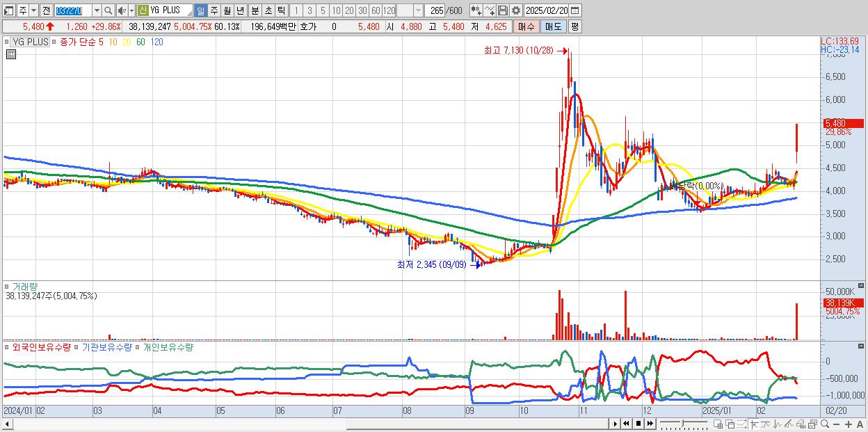The width and height of the screenshot is (868, 432).
Task: Save chart settings with floppy icon
Action: click(502, 10)
